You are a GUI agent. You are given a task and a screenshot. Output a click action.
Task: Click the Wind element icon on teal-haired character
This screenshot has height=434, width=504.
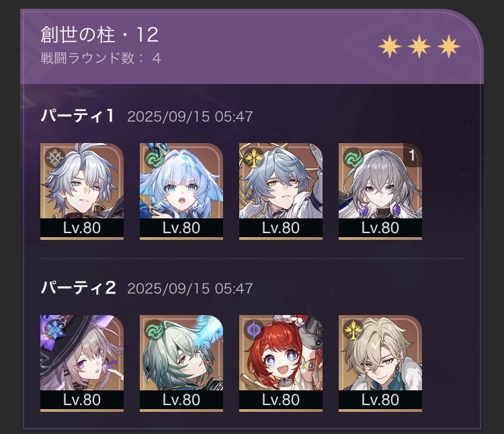pos(155,330)
